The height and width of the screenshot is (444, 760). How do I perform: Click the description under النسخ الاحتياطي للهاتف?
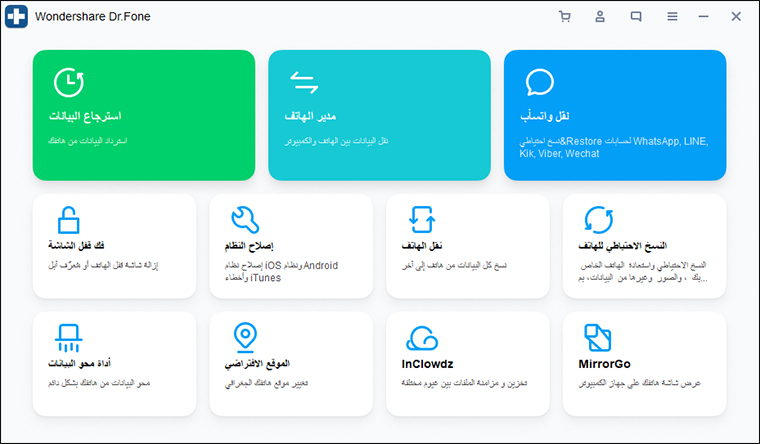click(642, 271)
